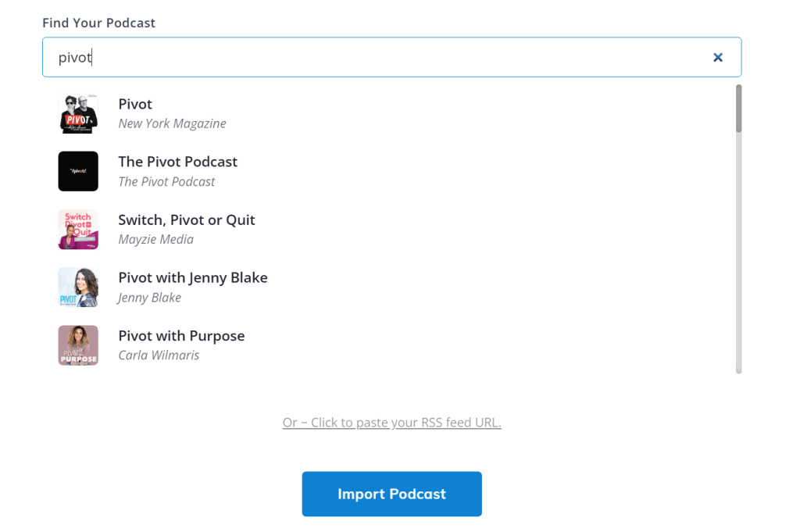The image size is (800, 532).
Task: Click the Pivot show artwork thumbnail
Action: coord(78,113)
